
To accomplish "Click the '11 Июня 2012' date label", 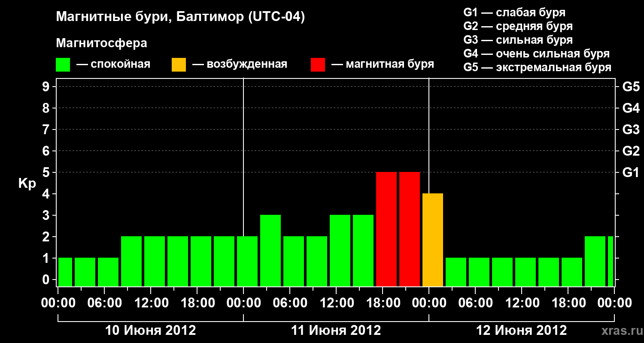I will coord(336,331).
